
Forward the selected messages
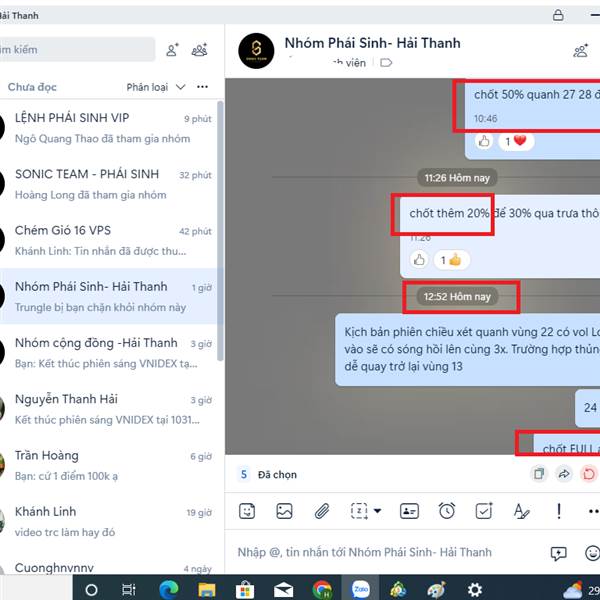click(x=564, y=474)
